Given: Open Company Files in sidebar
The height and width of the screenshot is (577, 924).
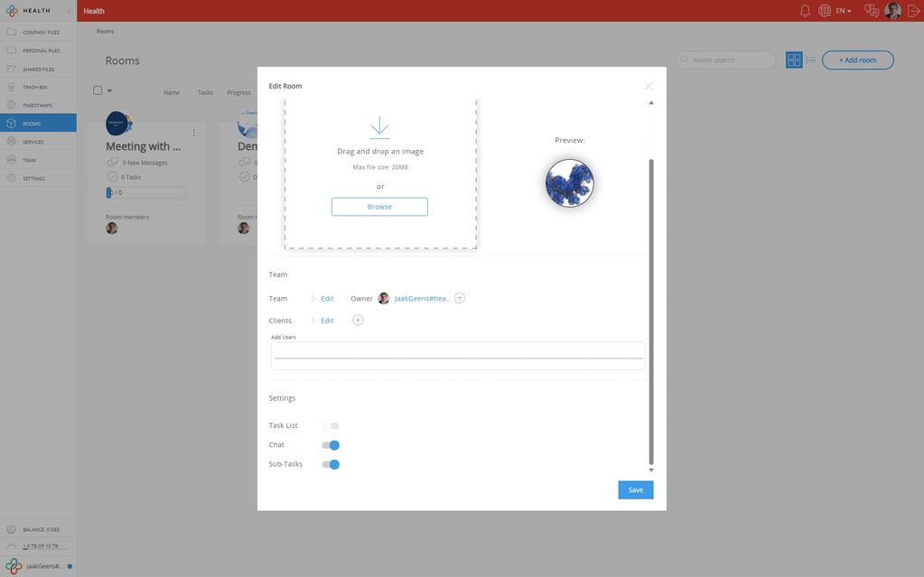Looking at the screenshot, I should tap(38, 32).
